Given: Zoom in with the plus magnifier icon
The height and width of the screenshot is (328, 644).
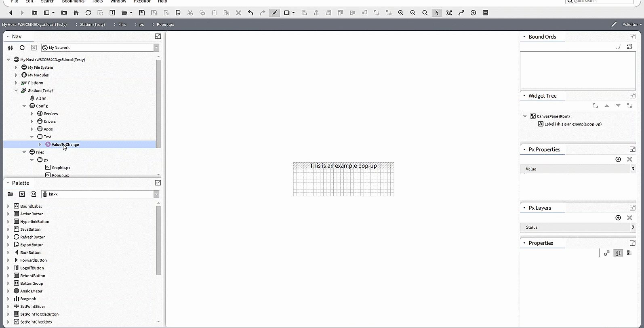Looking at the screenshot, I should click(401, 13).
